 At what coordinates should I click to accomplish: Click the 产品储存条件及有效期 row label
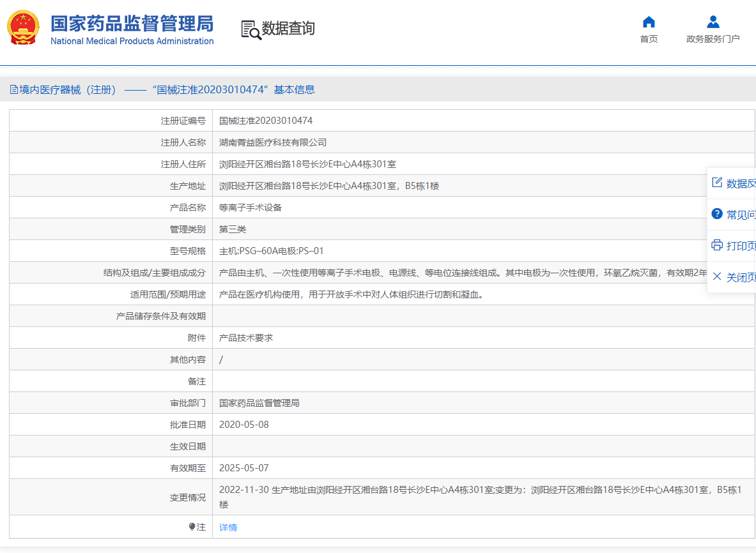(x=161, y=316)
